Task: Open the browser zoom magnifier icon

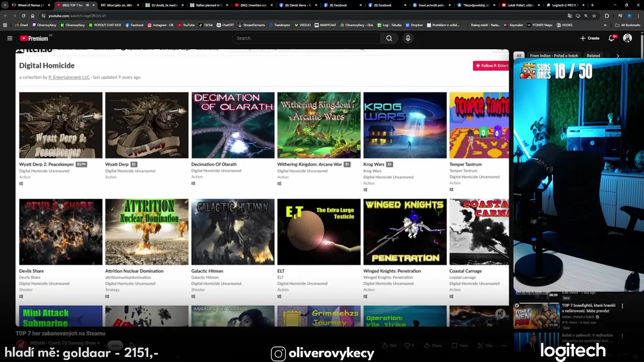Action: [x=586, y=16]
